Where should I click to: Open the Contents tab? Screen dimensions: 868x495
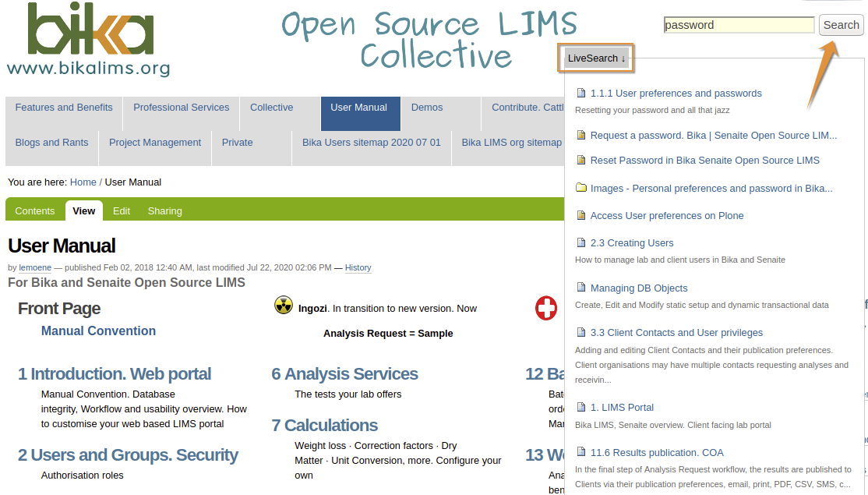[34, 210]
